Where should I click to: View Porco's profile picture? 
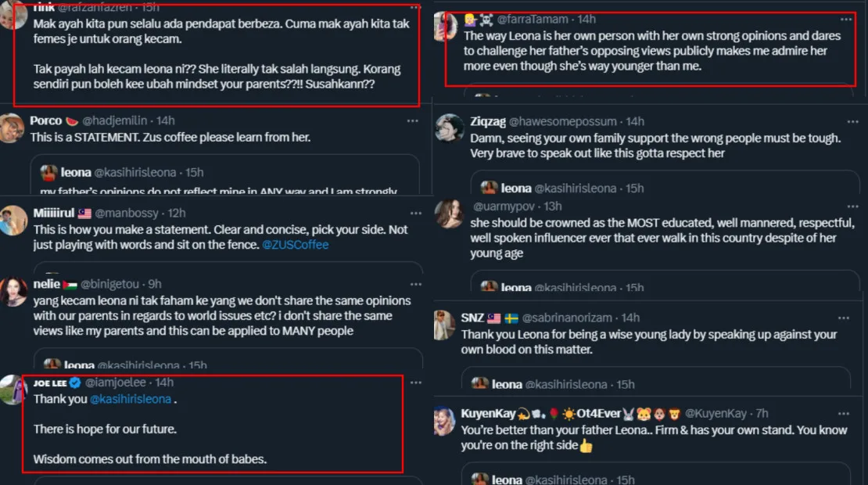point(12,128)
